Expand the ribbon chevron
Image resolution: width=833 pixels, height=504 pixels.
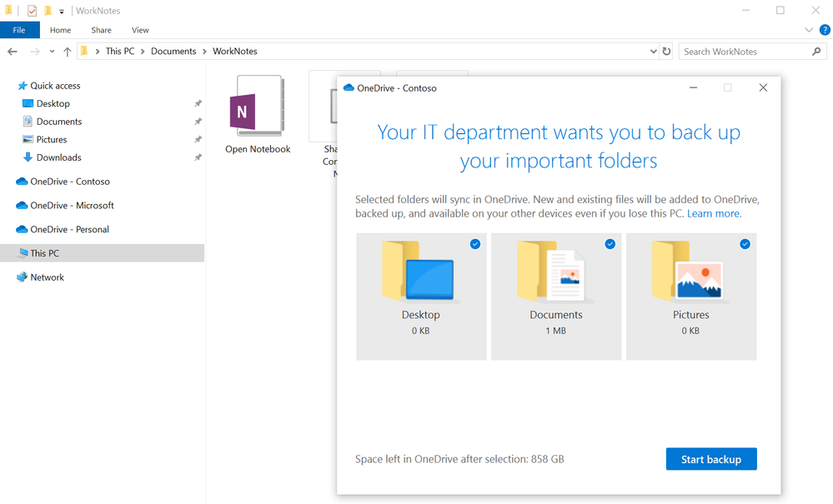coord(809,30)
